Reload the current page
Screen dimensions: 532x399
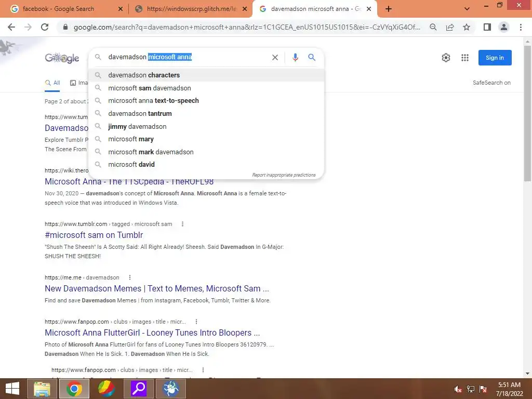(x=45, y=27)
